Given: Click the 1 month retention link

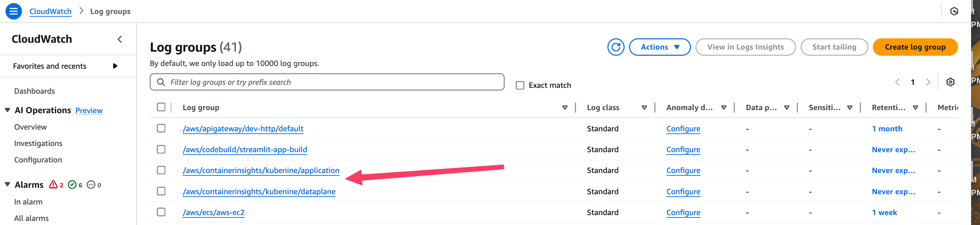Looking at the screenshot, I should 887,129.
